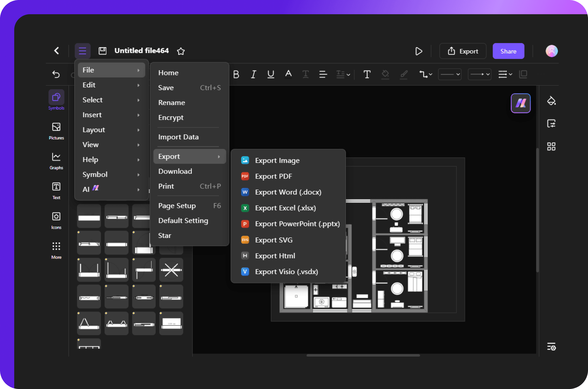
Task: Open Symbols panel in sidebar
Action: 56,100
